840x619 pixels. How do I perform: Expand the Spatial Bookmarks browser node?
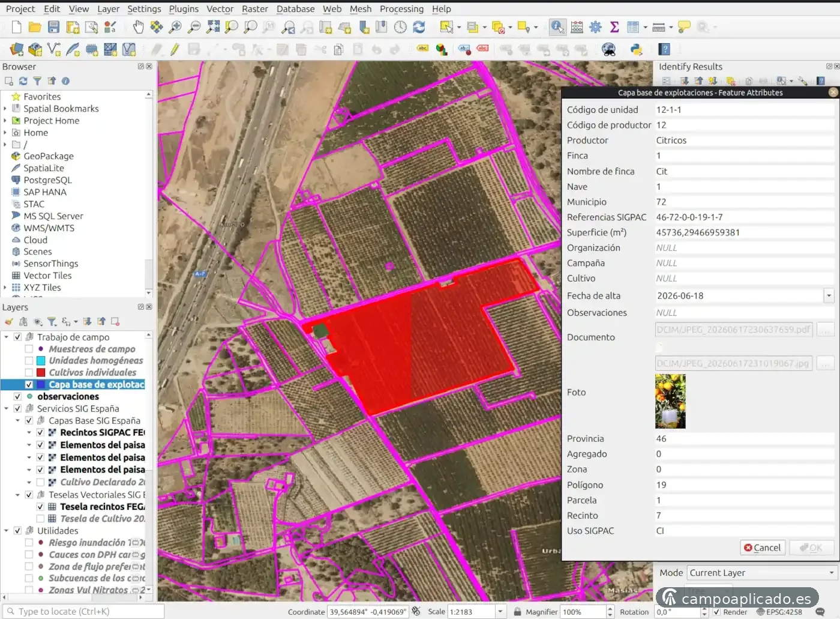pyautogui.click(x=5, y=109)
